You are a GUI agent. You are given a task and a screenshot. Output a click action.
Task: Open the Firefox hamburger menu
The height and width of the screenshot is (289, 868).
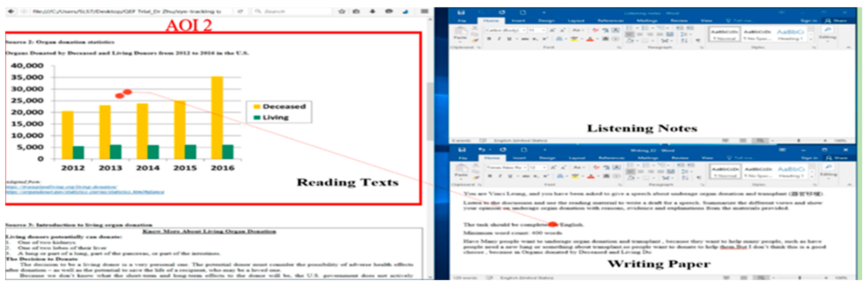[424, 11]
